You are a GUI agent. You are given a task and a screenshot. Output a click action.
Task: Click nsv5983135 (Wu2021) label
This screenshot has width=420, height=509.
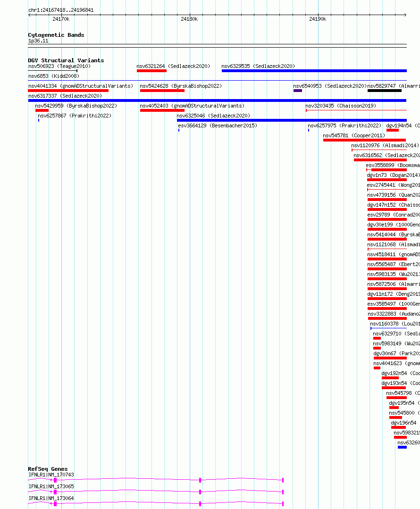pyautogui.click(x=394, y=274)
